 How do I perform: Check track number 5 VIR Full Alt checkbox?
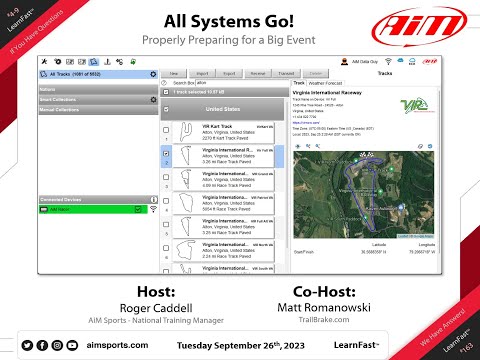tap(166, 224)
